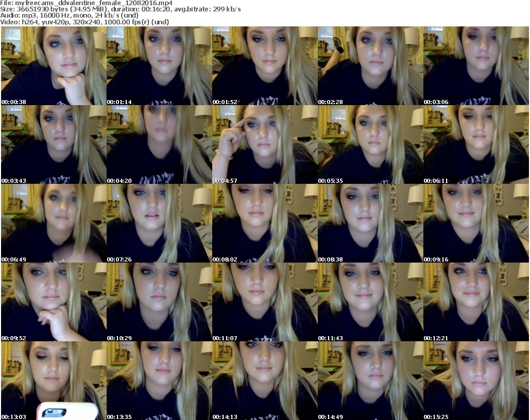Select the blurry thumbnail timestamped 00:04:20
This screenshot has width=530, height=420.
[x=159, y=144]
